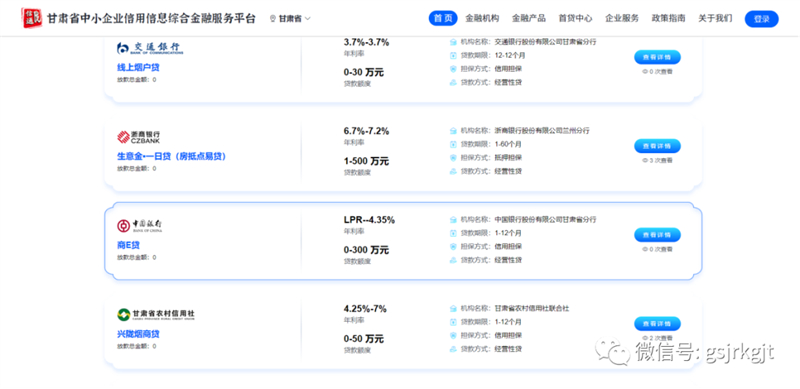Image resolution: width=800 pixels, height=389 pixels.
Task: Click 查看详情 for 兴陇烟商贷
Action: click(x=657, y=324)
